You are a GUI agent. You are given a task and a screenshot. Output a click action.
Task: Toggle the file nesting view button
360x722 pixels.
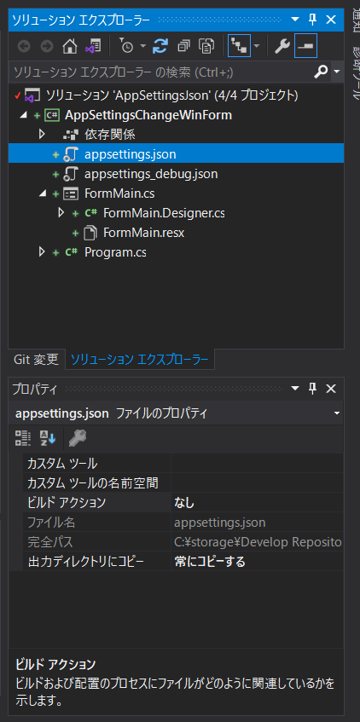point(239,46)
